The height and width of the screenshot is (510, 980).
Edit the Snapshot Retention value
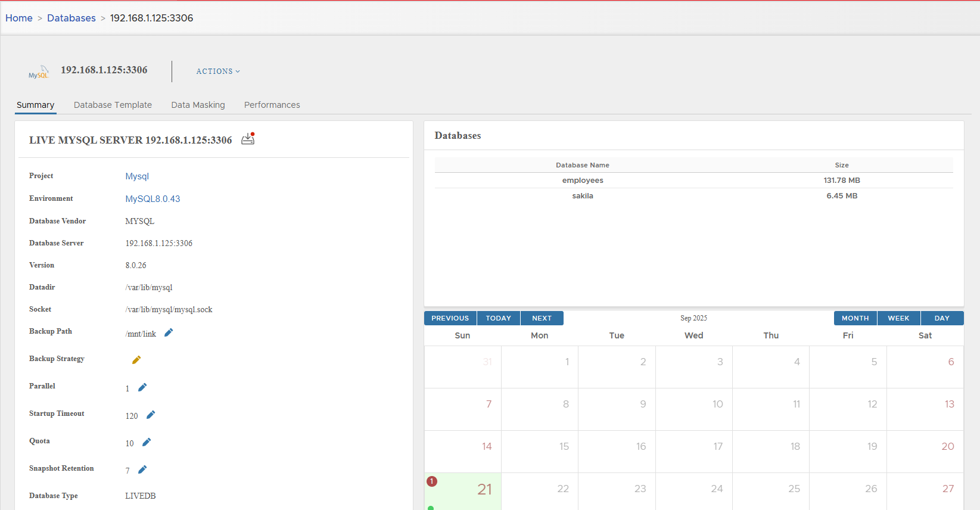pos(142,470)
